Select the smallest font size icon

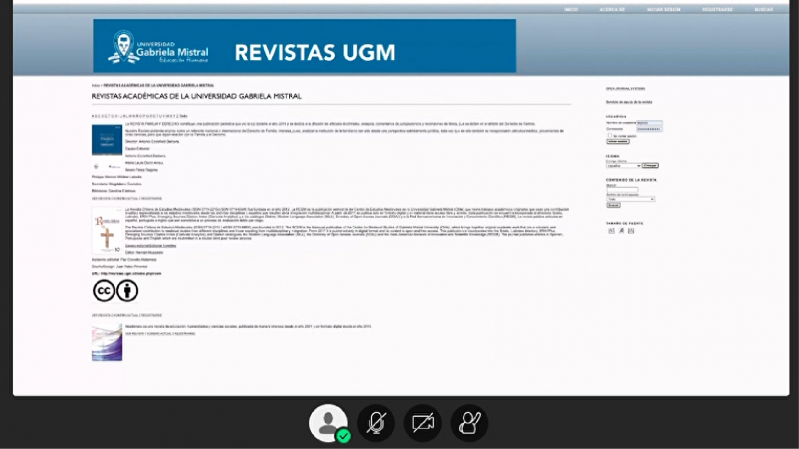(x=611, y=231)
